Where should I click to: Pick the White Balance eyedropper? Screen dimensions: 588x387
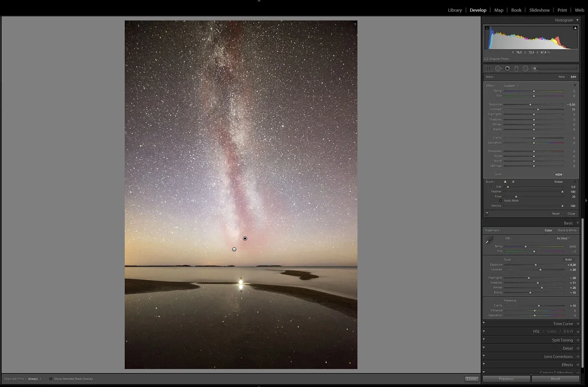tap(489, 240)
